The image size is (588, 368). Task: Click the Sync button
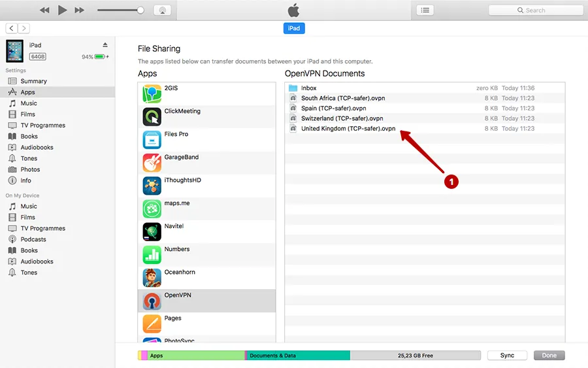coord(507,355)
